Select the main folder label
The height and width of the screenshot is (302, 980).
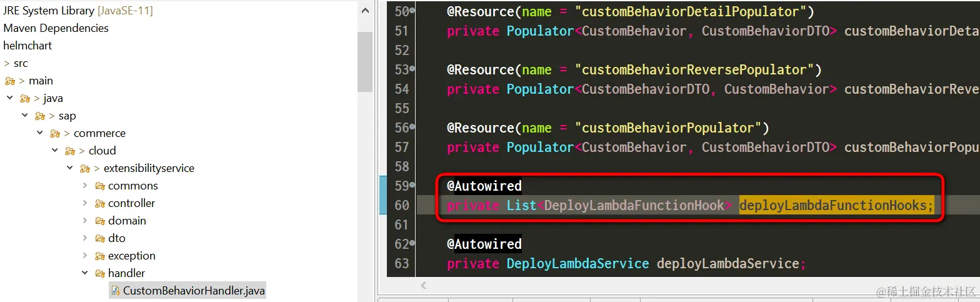[x=41, y=81]
